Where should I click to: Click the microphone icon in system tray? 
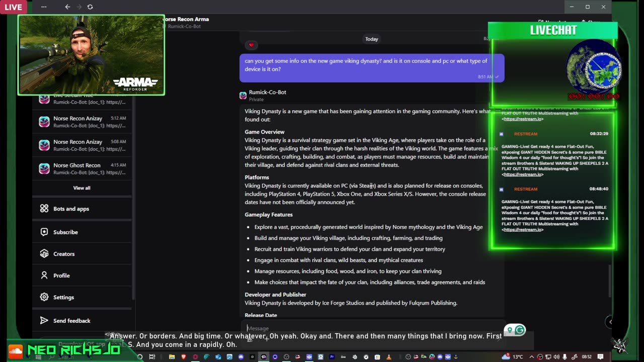tap(566, 357)
